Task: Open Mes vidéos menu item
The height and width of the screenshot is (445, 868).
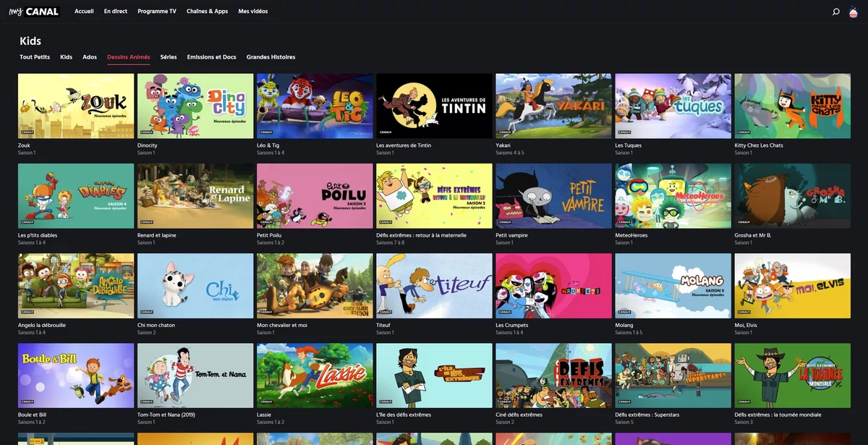Action: 253,12
